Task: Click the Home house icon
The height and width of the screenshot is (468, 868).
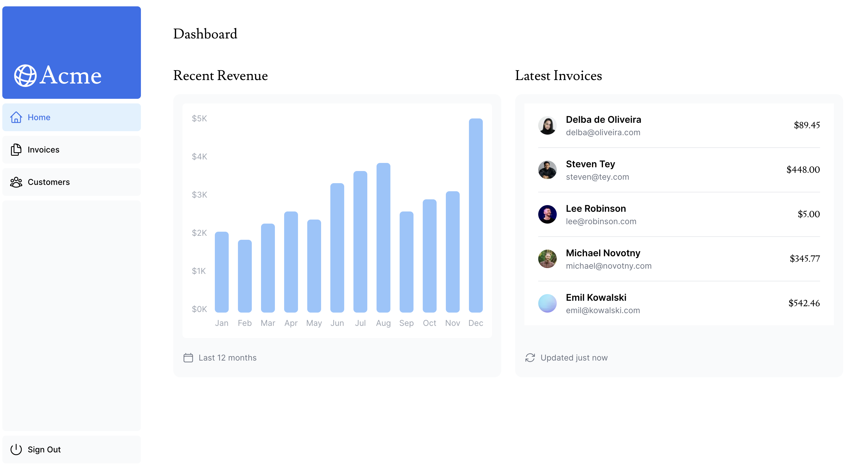Action: click(x=16, y=117)
